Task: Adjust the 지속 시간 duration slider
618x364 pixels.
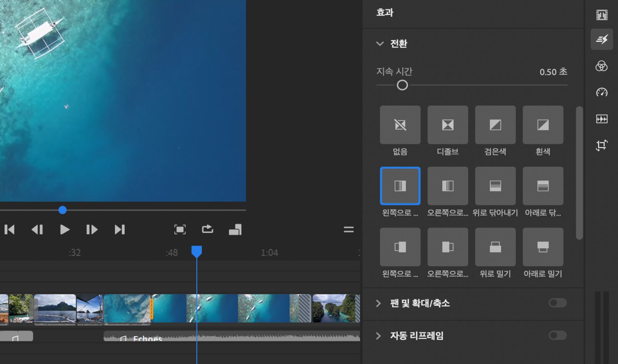Action: pyautogui.click(x=402, y=85)
